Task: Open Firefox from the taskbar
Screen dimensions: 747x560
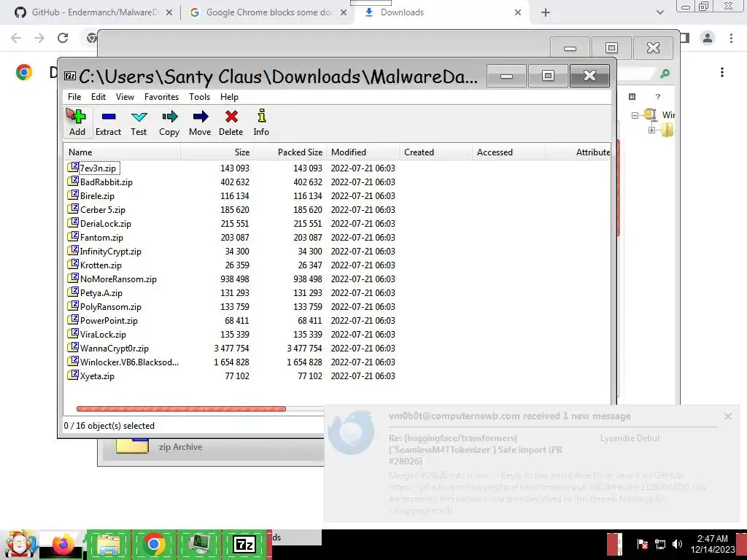Action: pyautogui.click(x=62, y=544)
